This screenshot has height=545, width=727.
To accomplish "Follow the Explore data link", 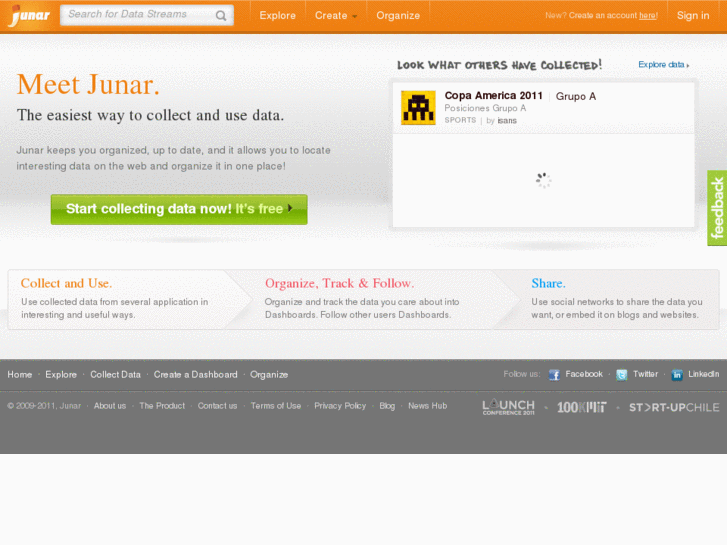I will coord(663,64).
